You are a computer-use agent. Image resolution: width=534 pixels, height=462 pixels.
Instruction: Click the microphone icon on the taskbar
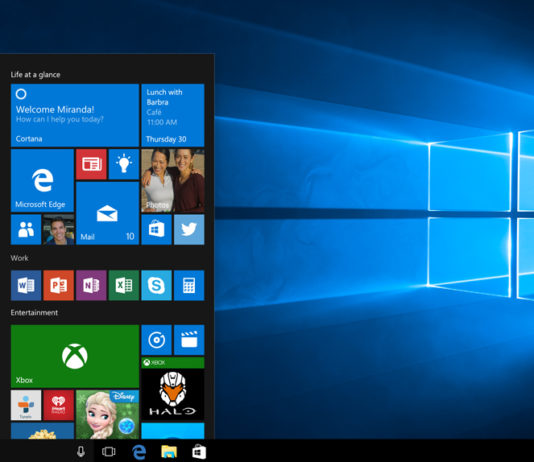tap(81, 452)
